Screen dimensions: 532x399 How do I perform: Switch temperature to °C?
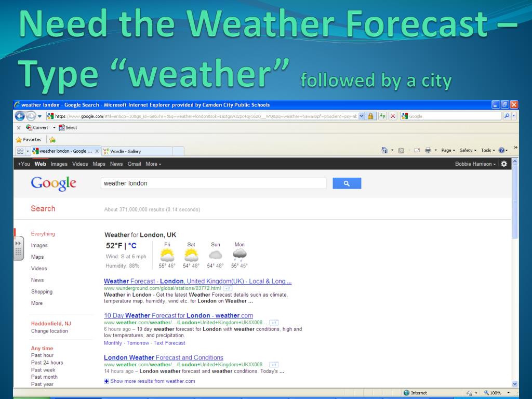coord(132,246)
